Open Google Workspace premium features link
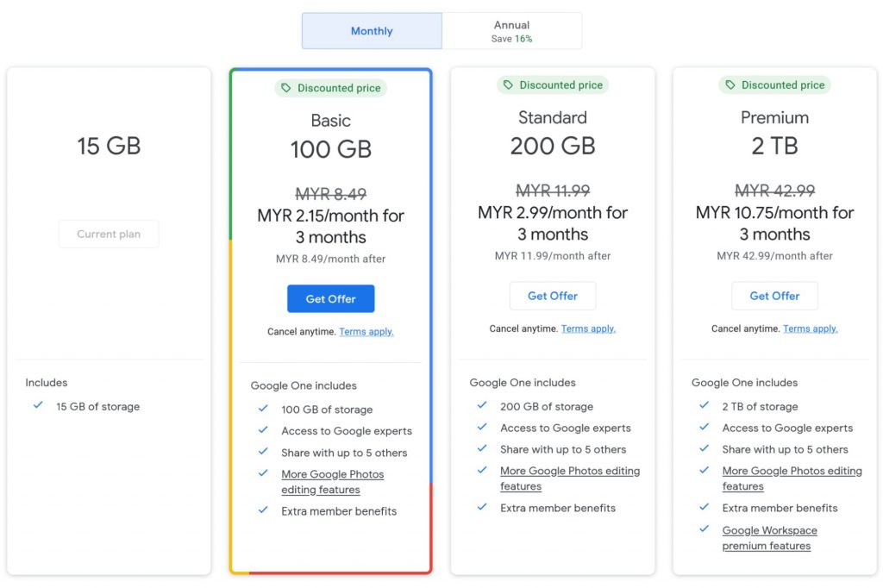 (x=769, y=538)
